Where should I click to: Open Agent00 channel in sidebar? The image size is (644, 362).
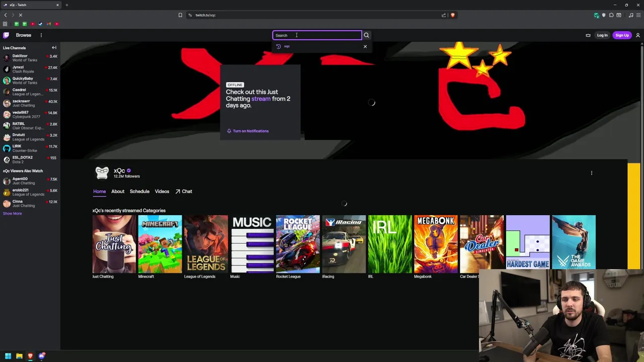30,181
